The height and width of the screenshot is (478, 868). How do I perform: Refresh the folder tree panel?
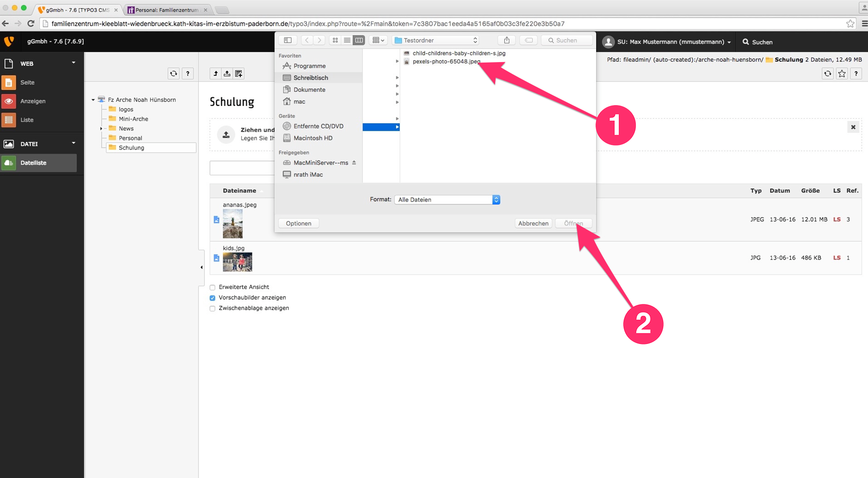pos(174,73)
